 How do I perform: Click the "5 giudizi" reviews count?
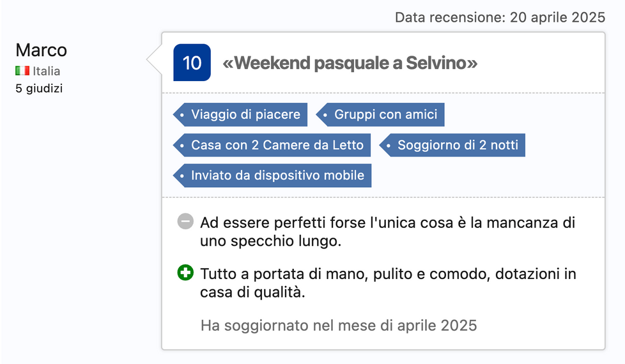click(x=39, y=89)
